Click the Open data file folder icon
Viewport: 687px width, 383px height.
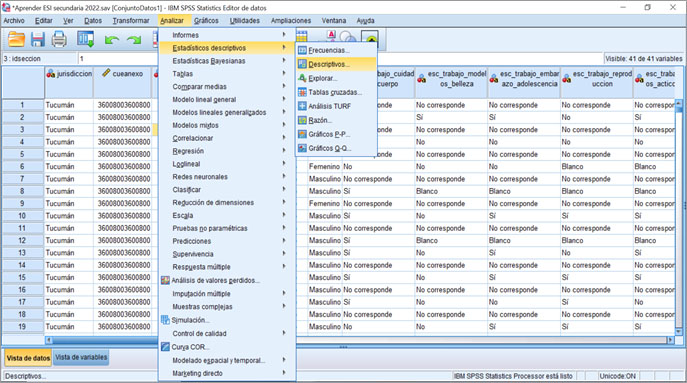coord(16,39)
